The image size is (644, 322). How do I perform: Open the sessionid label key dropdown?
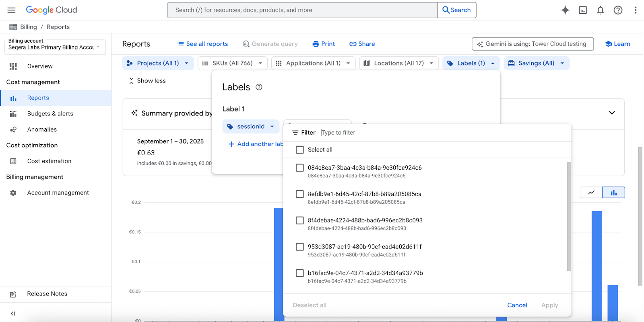coord(251,126)
